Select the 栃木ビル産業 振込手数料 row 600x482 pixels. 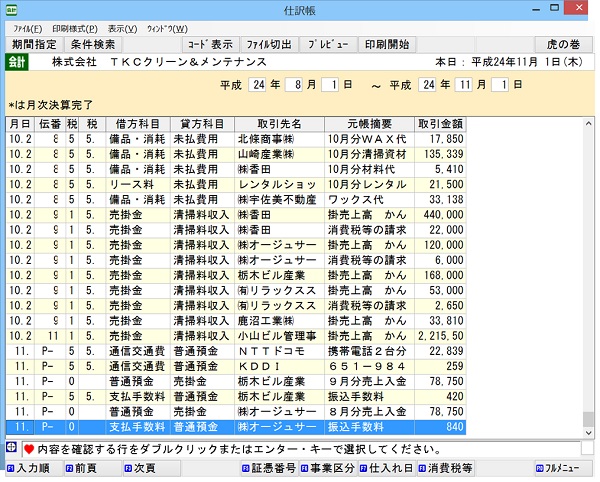(x=236, y=396)
